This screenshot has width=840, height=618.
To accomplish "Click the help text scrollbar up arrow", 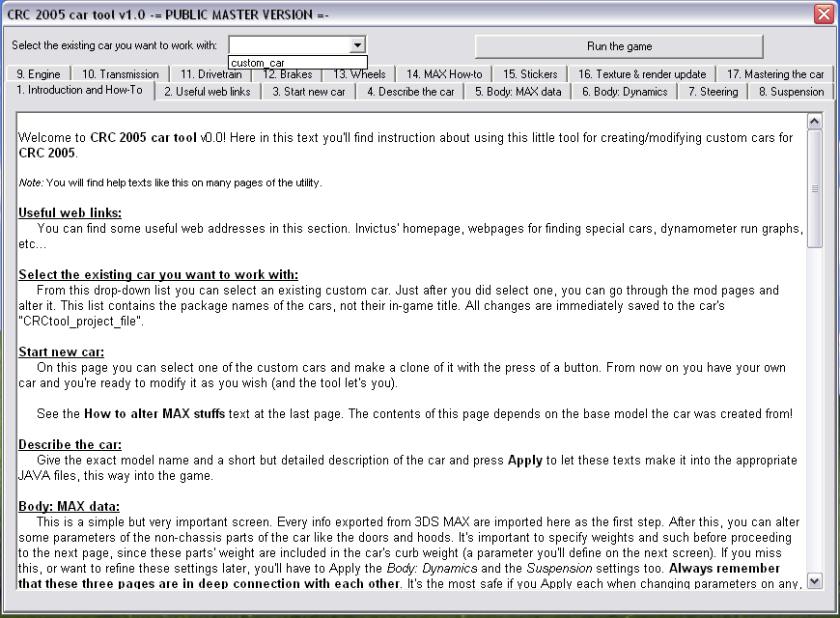I will 814,122.
